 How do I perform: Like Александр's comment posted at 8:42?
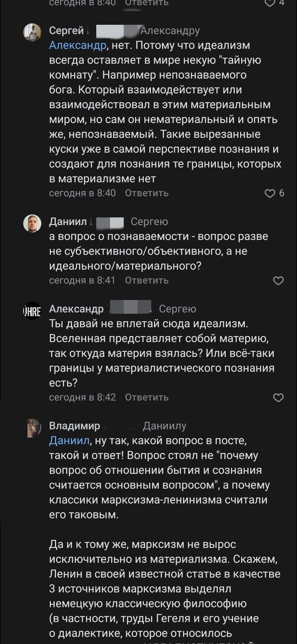278,398
